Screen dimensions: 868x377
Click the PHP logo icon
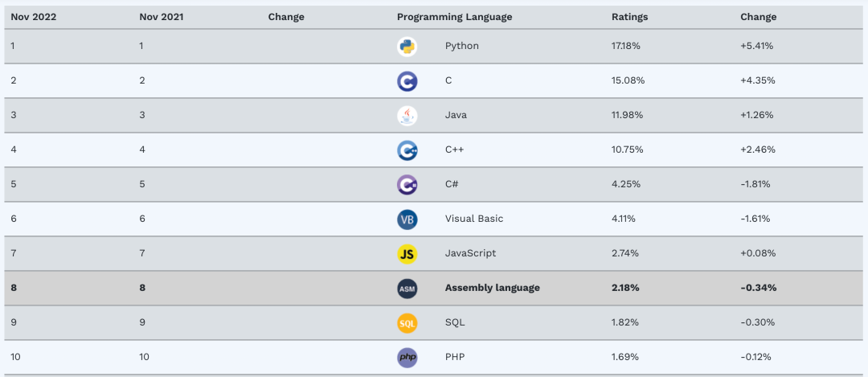click(407, 357)
